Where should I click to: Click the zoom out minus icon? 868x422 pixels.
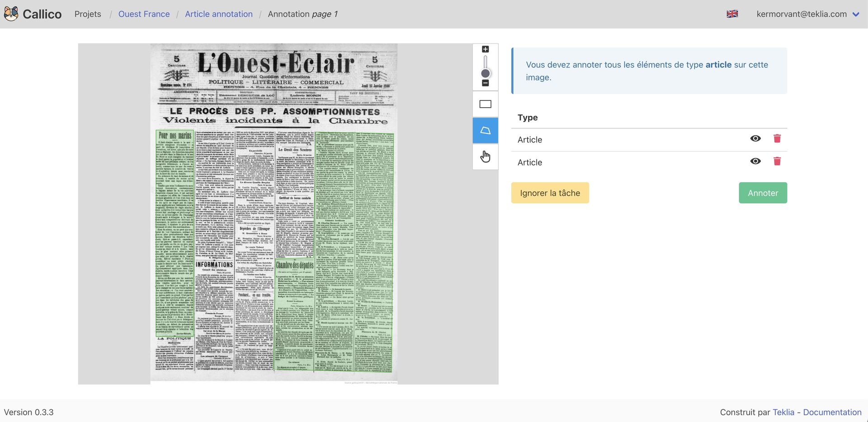click(485, 83)
